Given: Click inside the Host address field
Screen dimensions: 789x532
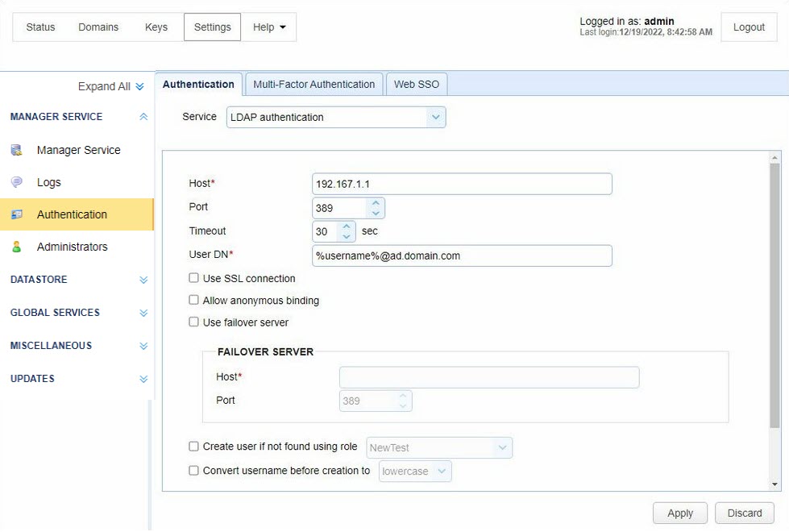Looking at the screenshot, I should (462, 183).
